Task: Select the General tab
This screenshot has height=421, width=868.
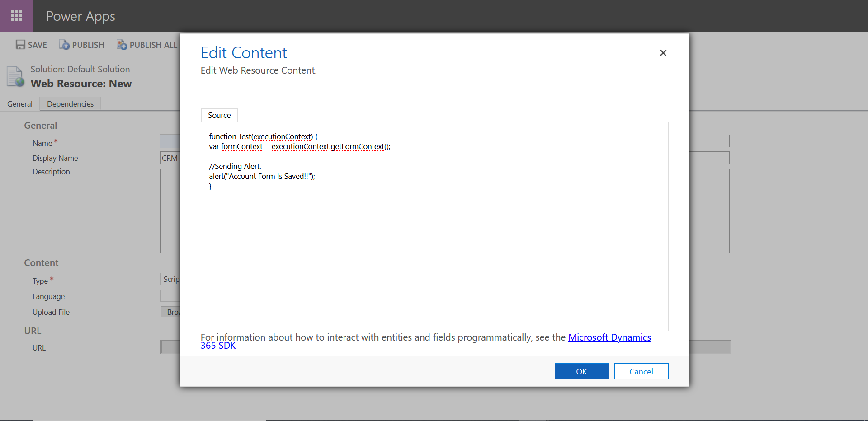Action: pos(19,104)
